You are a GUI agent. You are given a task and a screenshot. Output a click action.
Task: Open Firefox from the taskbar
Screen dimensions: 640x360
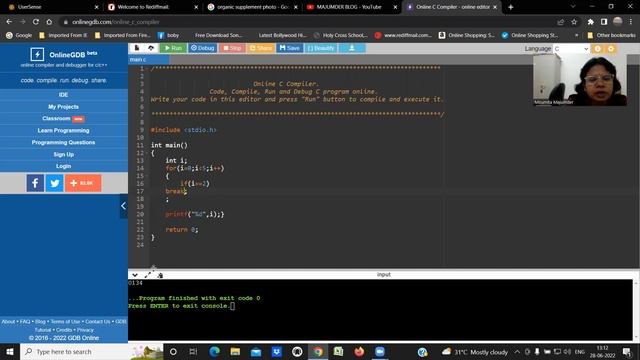359,351
